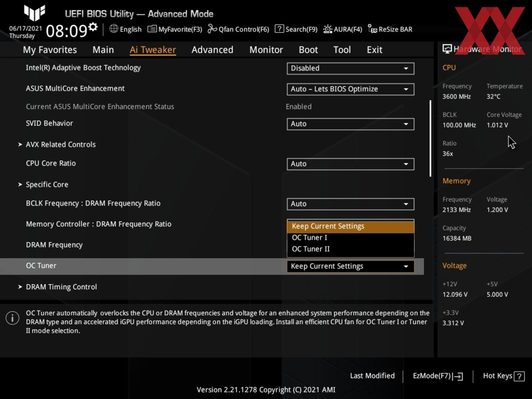Click the OC Tuner dropdown field
This screenshot has height=399, width=532.
[350, 266]
